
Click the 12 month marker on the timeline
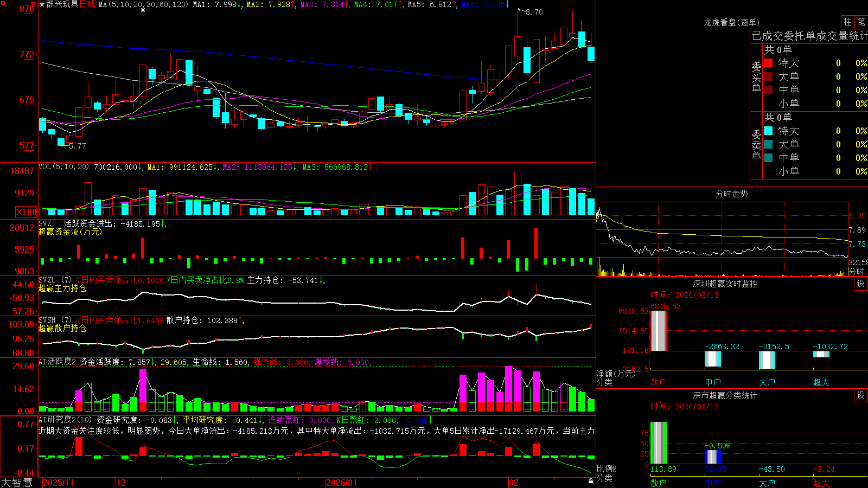click(122, 483)
